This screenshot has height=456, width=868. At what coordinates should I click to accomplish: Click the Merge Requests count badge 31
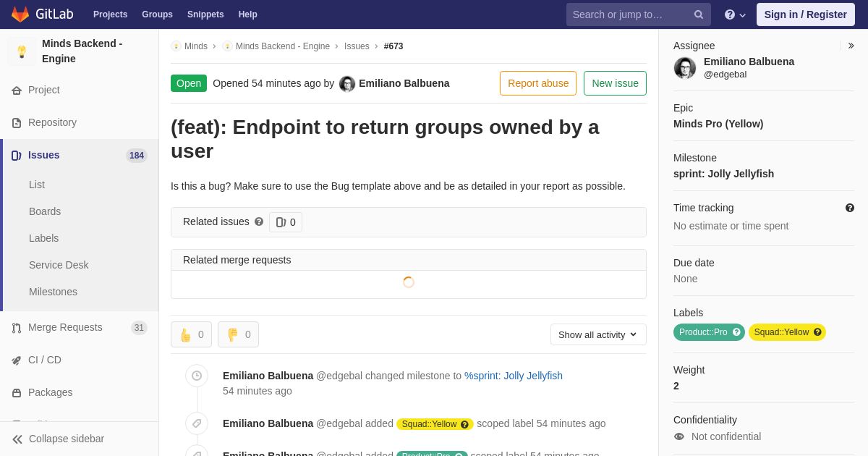[139, 328]
